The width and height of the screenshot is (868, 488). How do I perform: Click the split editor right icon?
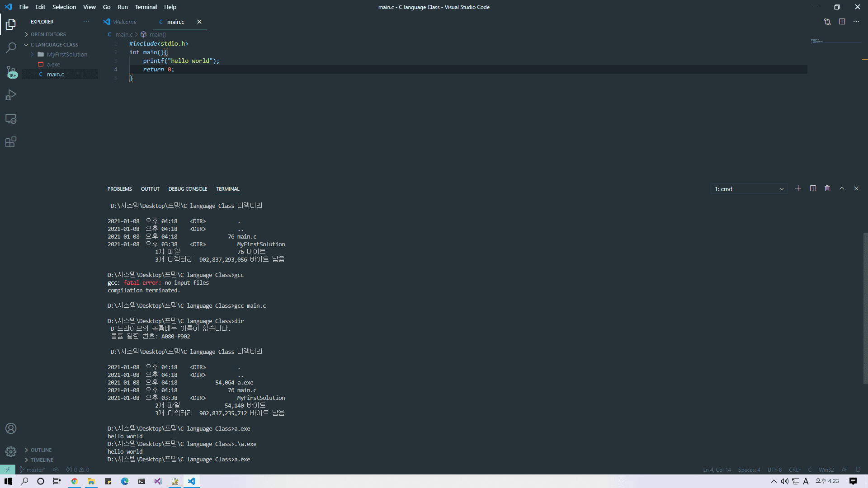[842, 22]
